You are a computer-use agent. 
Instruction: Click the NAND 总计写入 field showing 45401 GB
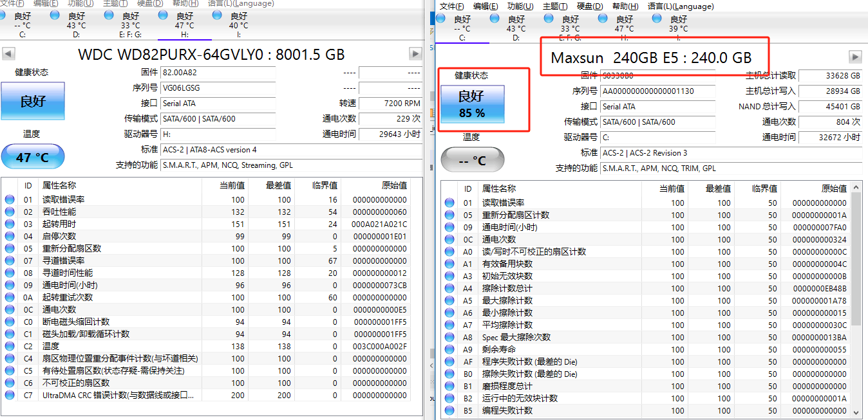pyautogui.click(x=830, y=107)
